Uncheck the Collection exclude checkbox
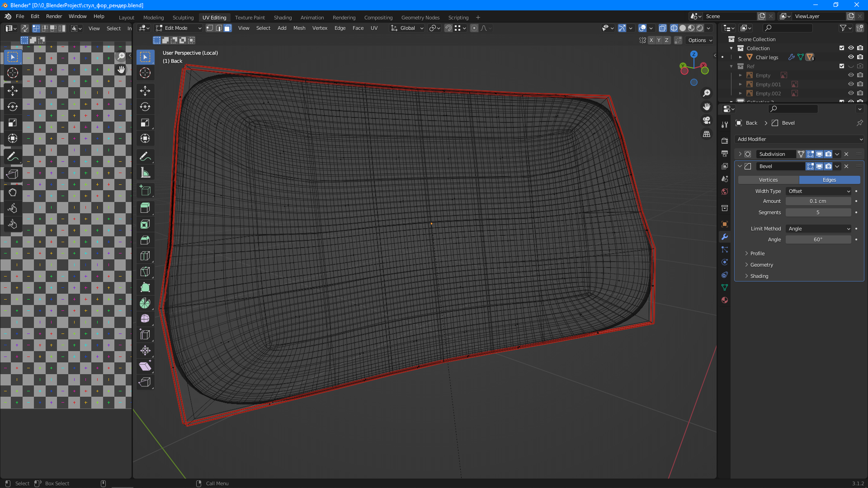The width and height of the screenshot is (868, 488). [x=842, y=48]
